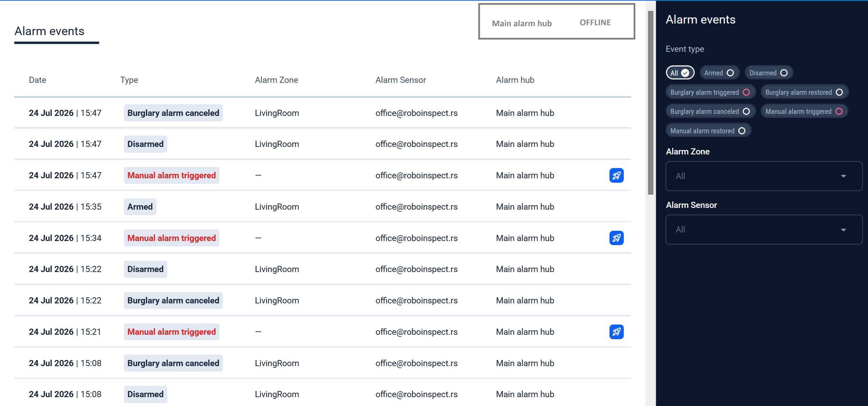This screenshot has width=868, height=406.
Task: Click the Type column header
Action: [129, 80]
